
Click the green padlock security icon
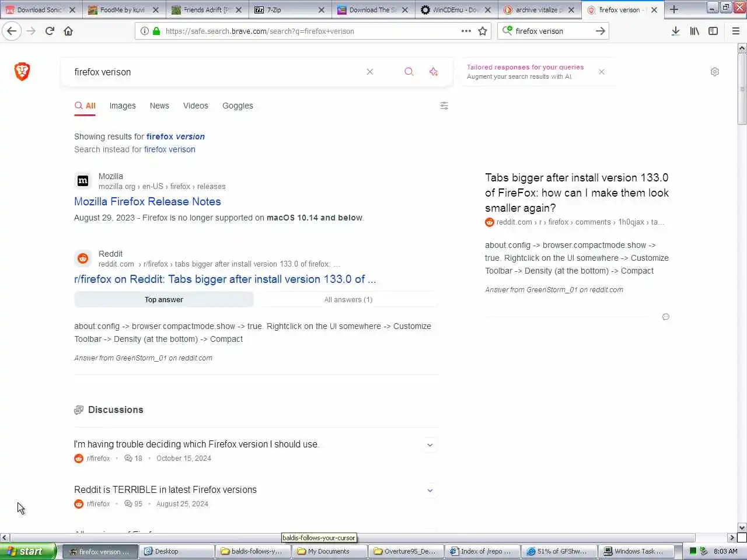[156, 31]
